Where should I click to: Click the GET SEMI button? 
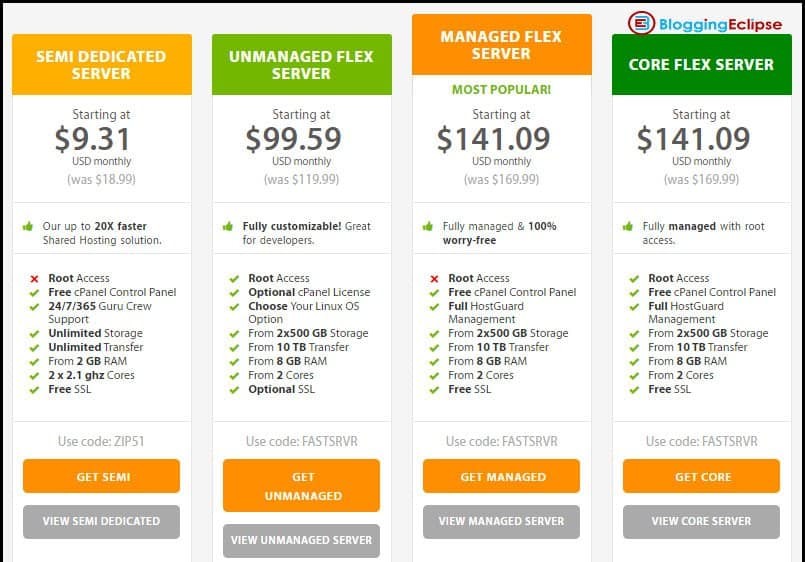pyautogui.click(x=102, y=476)
